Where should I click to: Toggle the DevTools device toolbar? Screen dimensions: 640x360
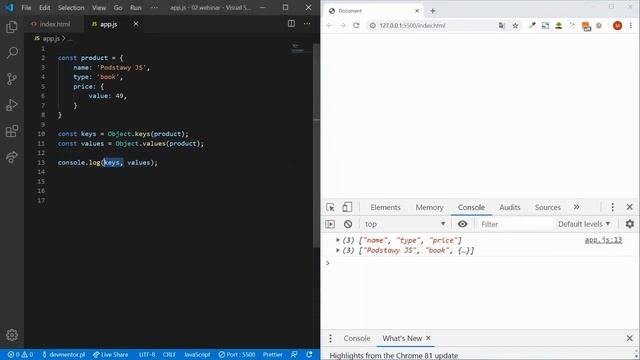coord(347,207)
